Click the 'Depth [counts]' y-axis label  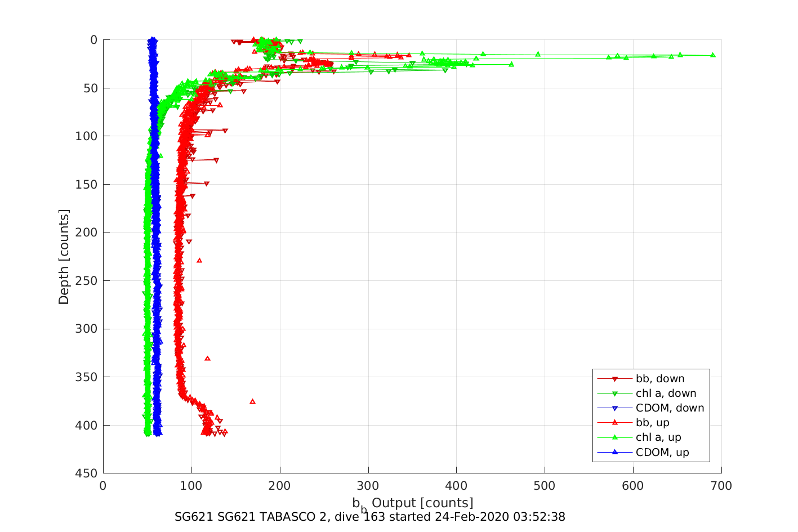tap(64, 257)
